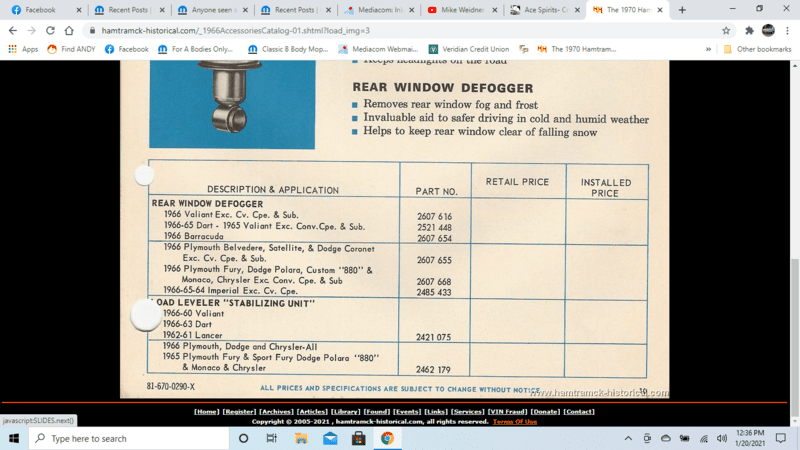Screen dimensions: 800x450
Task: Close the Ace Spirits tab
Action: click(x=577, y=10)
